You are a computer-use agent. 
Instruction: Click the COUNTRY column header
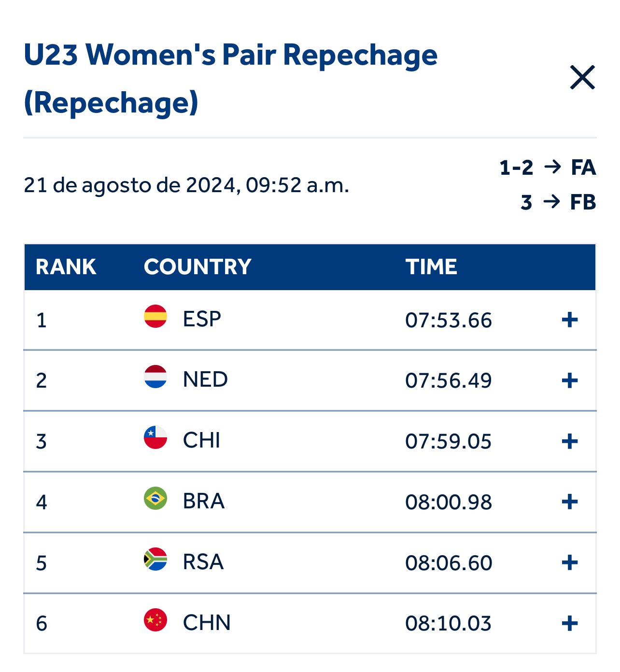pyautogui.click(x=197, y=267)
